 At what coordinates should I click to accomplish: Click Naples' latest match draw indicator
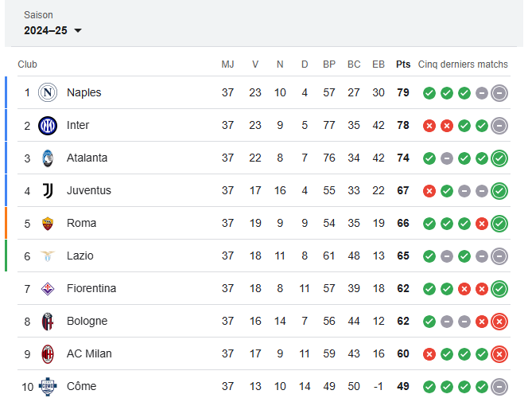499,92
